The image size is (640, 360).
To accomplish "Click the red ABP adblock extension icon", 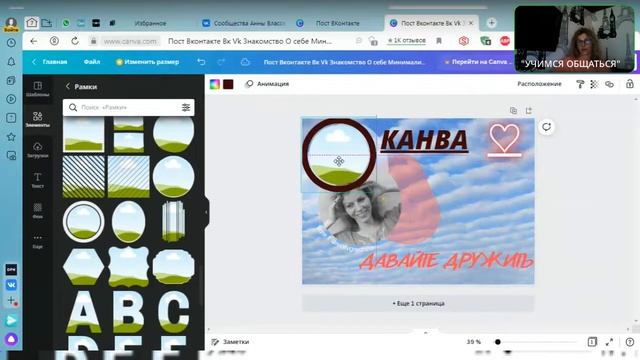I will coord(505,41).
